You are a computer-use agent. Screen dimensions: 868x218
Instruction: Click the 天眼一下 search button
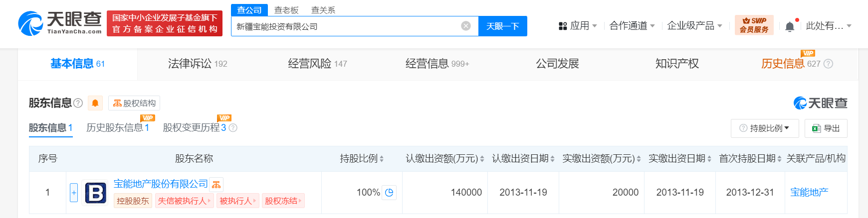(503, 26)
